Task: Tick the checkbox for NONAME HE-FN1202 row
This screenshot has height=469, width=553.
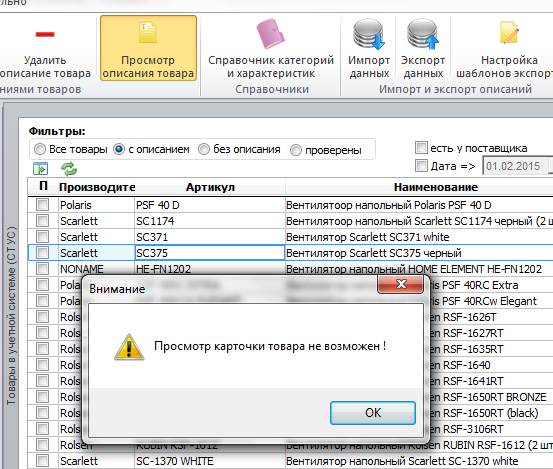Action: (x=43, y=269)
